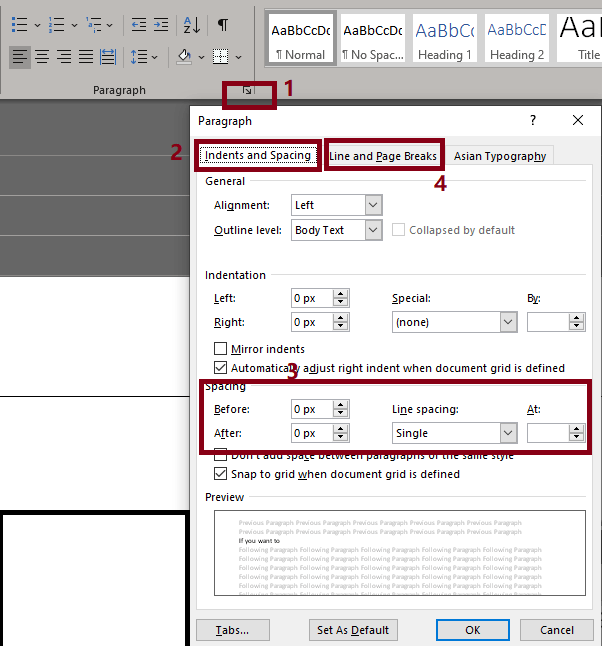This screenshot has height=646, width=602.
Task: Toggle Don't add space between paragraphs checkbox
Action: (220, 455)
